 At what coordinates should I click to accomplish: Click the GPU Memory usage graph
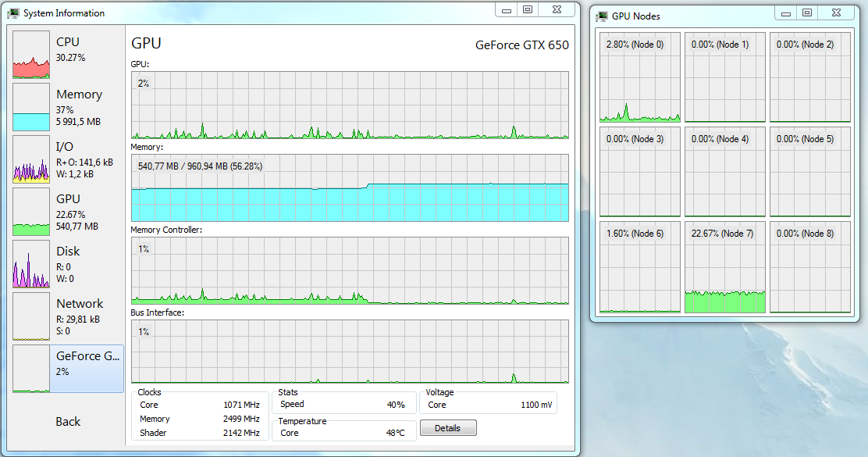pos(350,187)
